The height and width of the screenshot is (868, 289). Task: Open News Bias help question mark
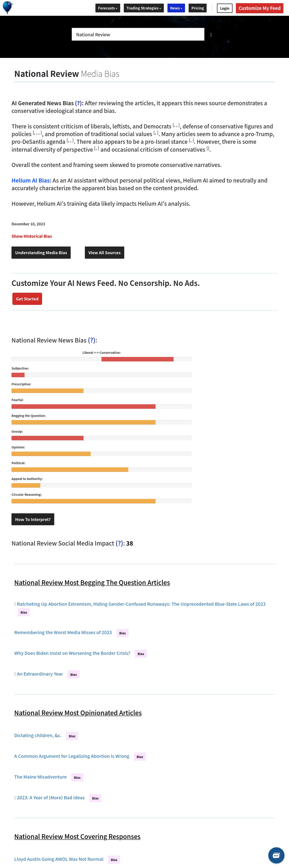92,340
